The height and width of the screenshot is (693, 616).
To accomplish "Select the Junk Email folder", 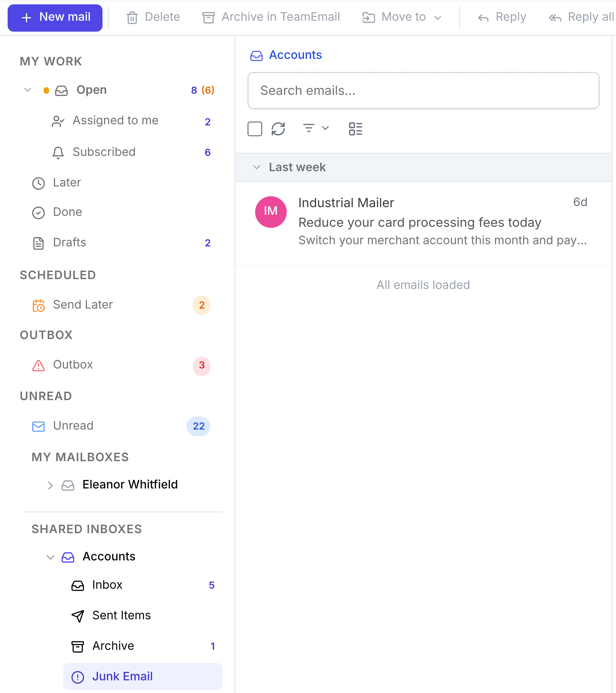I will pyautogui.click(x=143, y=677).
